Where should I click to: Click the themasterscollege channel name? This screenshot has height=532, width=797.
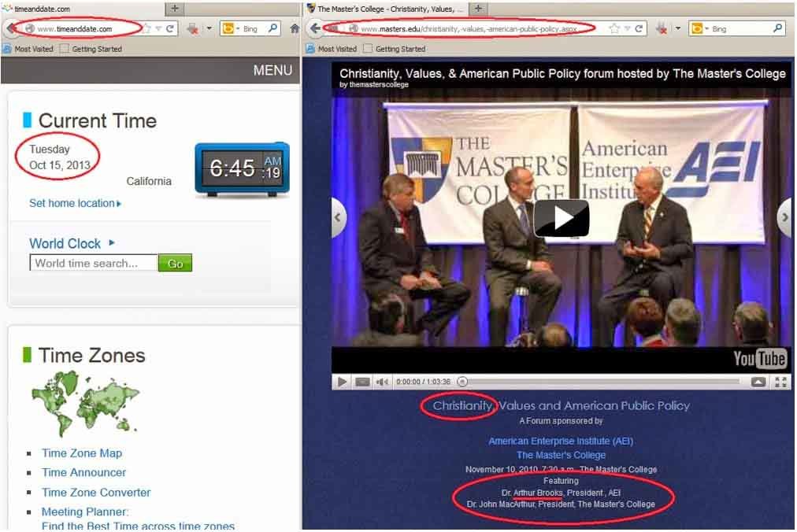[379, 85]
